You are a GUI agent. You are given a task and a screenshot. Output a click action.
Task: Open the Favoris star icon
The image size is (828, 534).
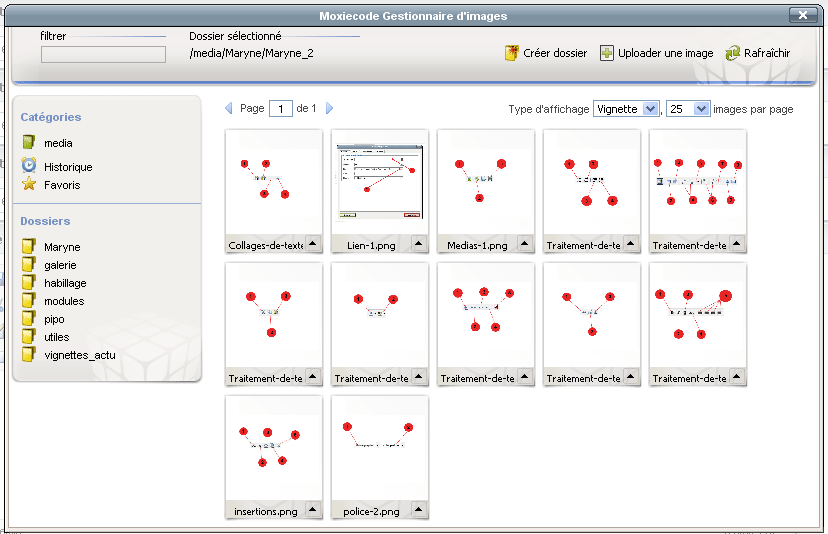tap(29, 184)
